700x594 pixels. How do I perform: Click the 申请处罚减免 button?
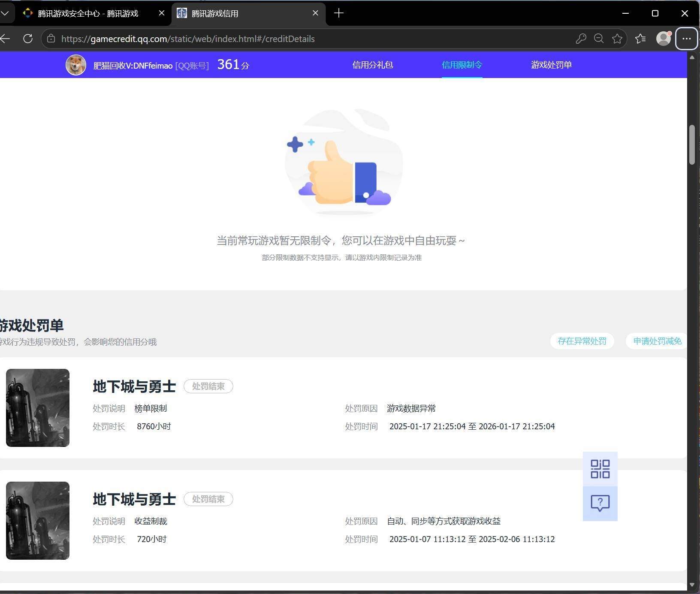point(657,341)
